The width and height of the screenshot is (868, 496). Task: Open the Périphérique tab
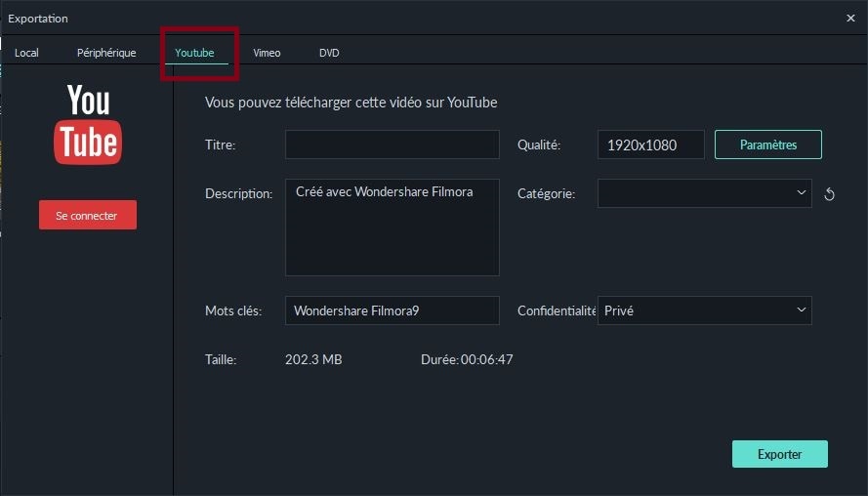pyautogui.click(x=106, y=53)
